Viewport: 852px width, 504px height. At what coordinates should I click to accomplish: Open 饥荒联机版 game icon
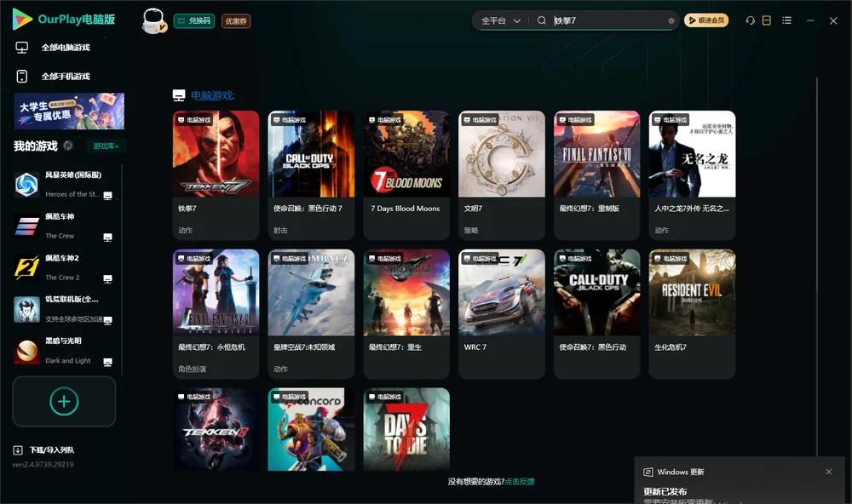tap(26, 310)
